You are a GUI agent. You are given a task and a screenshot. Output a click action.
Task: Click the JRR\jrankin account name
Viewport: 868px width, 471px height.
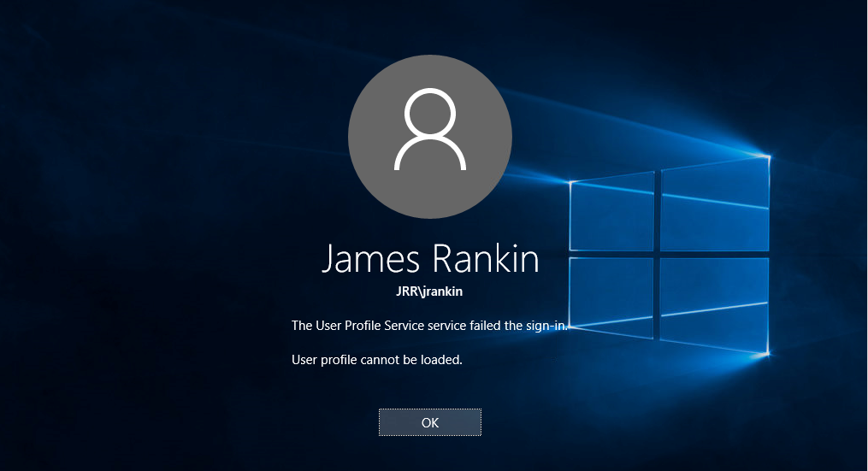click(429, 291)
